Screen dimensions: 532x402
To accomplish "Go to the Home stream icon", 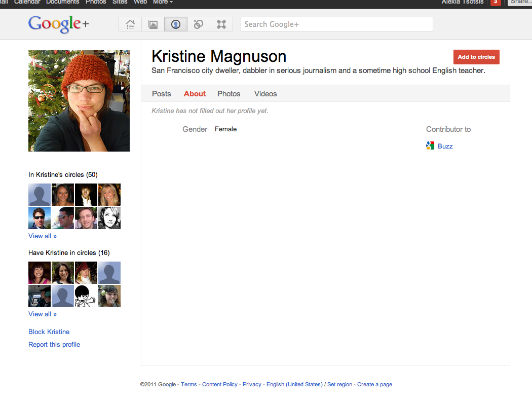I will pyautogui.click(x=130, y=24).
